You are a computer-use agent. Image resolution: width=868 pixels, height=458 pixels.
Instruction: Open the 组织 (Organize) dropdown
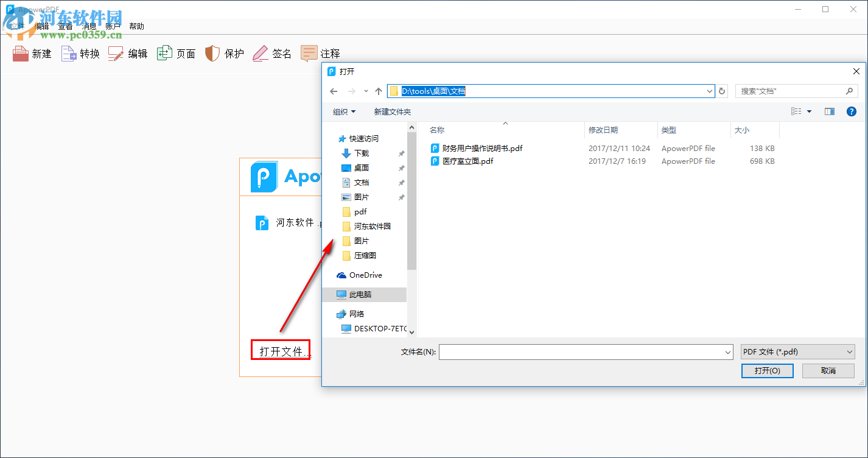tap(345, 111)
